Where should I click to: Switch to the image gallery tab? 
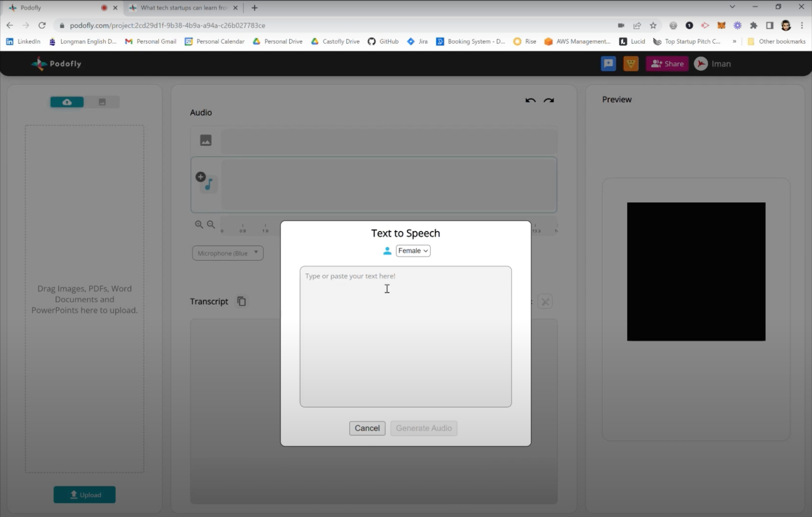102,102
